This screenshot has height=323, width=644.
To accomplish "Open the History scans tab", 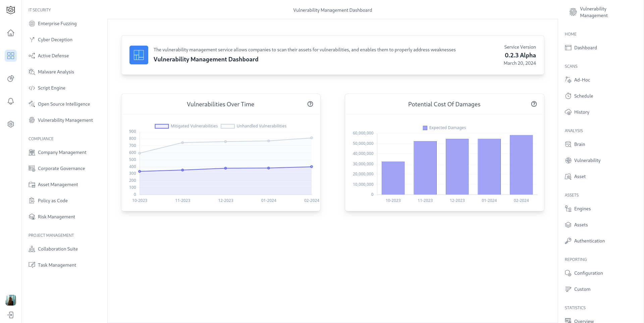I will pos(581,112).
